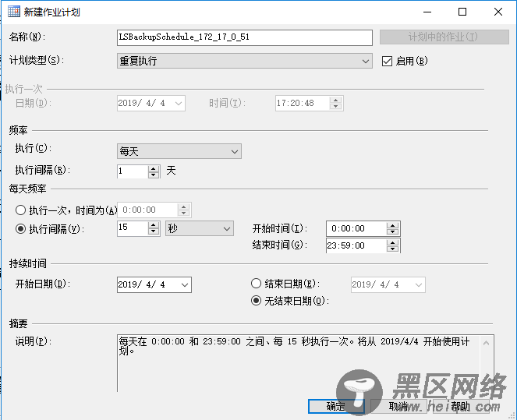Close the 新建作业计划 dialog
Viewport: 517px width, 420px height.
tap(498, 12)
